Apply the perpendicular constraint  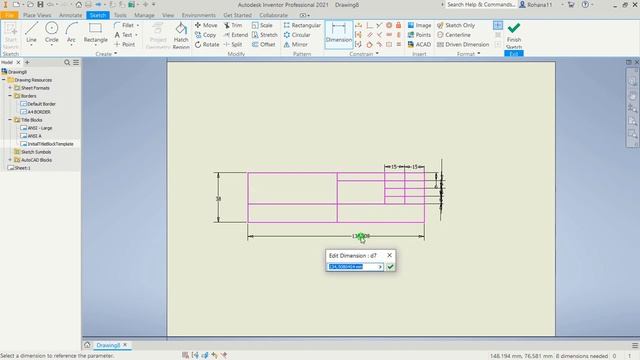(379, 35)
